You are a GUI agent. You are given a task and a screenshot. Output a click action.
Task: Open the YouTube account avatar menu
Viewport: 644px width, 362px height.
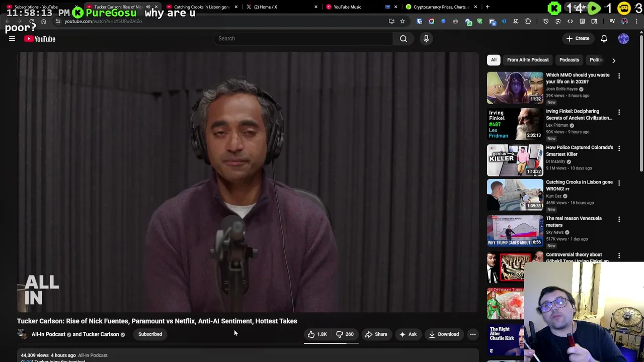[x=623, y=39]
